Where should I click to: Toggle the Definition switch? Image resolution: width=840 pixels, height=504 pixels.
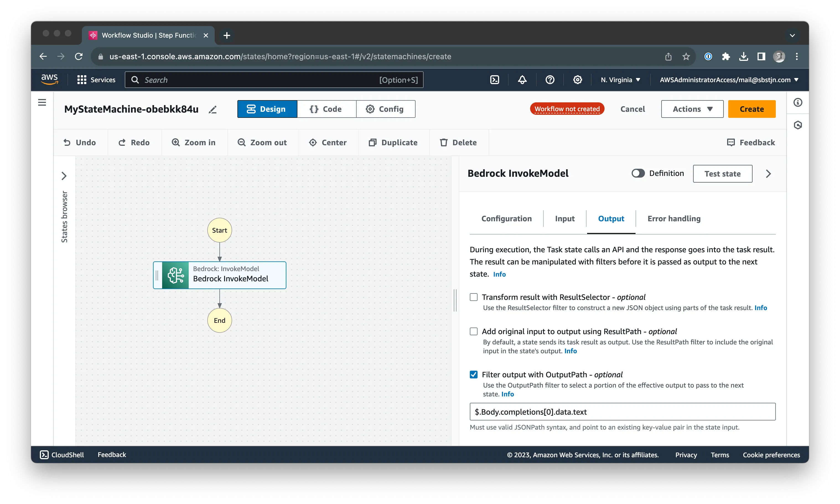(638, 173)
